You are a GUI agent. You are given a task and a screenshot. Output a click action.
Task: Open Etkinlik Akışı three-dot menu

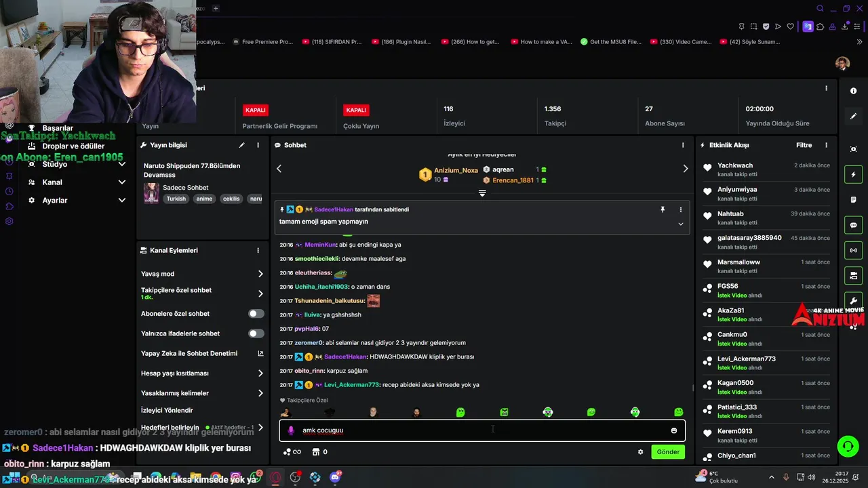tap(826, 145)
